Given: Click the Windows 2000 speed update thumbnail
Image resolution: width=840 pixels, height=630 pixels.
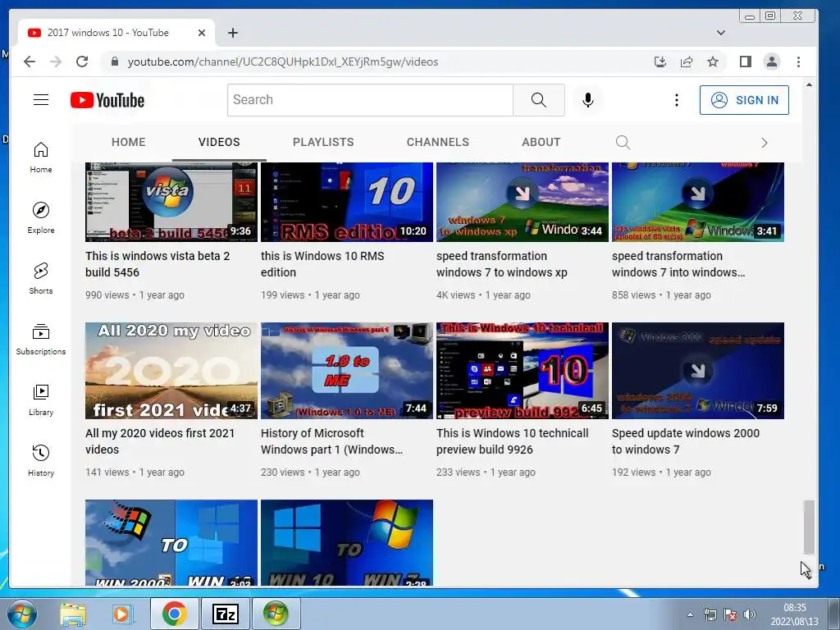Looking at the screenshot, I should (x=698, y=371).
